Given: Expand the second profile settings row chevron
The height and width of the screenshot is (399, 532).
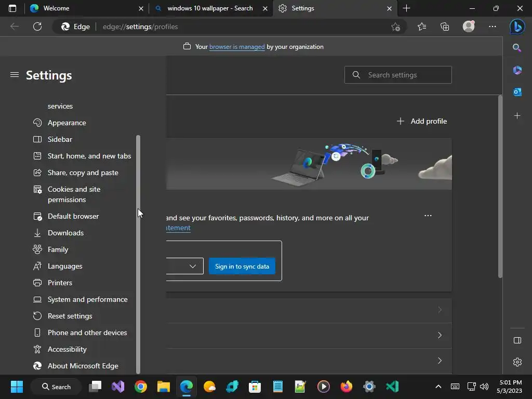Looking at the screenshot, I should [440, 335].
